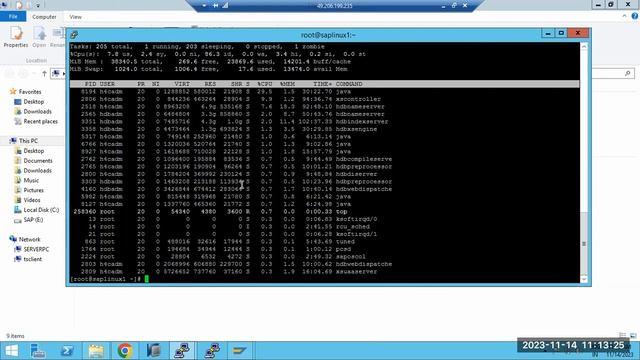Open the yellow-icon app on the taskbar
Screen dimensions: 640x360
(x=239, y=351)
